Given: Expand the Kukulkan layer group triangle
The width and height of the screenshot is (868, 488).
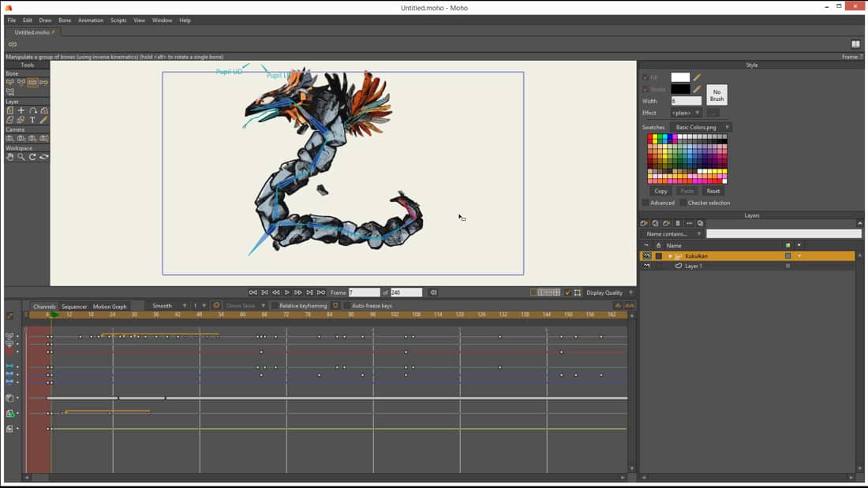Looking at the screenshot, I should pos(671,256).
